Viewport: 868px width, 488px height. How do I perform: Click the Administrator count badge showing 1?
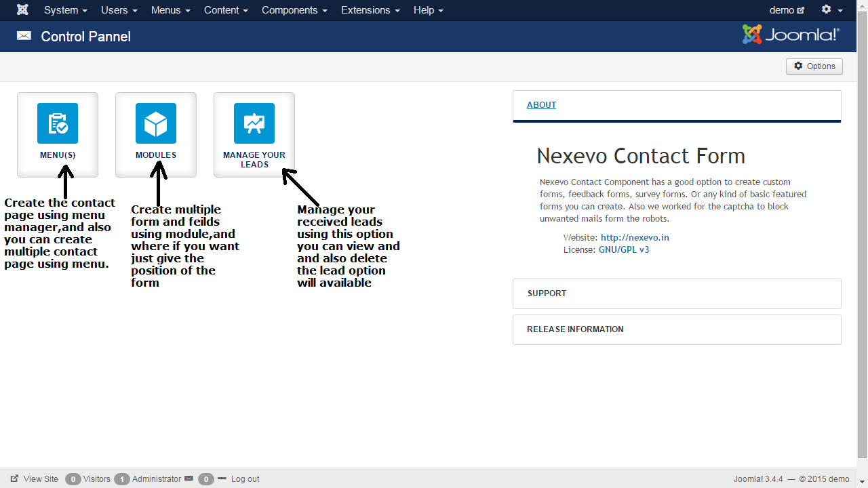tap(122, 479)
